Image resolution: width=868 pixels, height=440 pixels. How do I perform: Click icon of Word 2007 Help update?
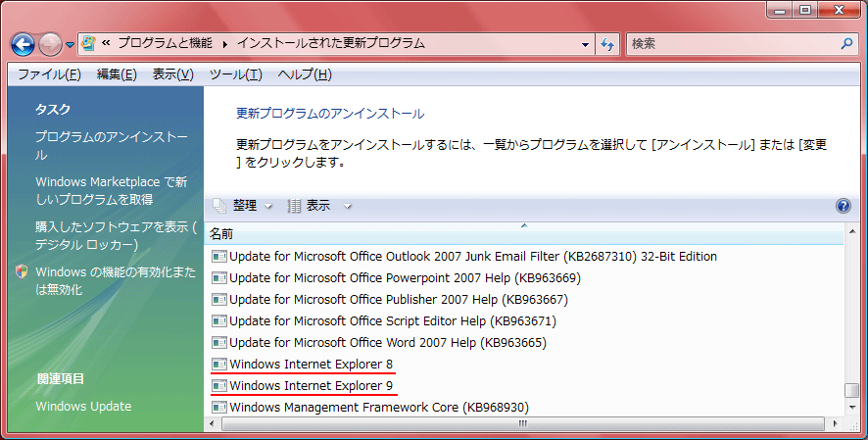219,343
